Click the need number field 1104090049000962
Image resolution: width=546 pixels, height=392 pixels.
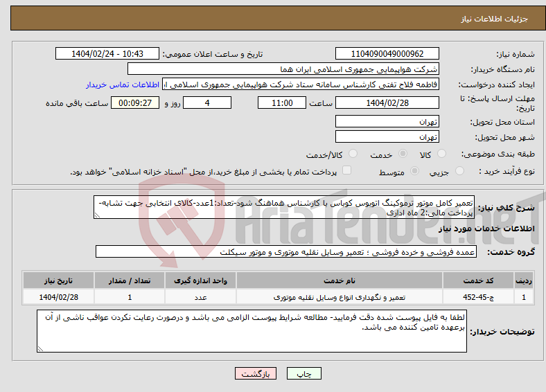click(387, 53)
